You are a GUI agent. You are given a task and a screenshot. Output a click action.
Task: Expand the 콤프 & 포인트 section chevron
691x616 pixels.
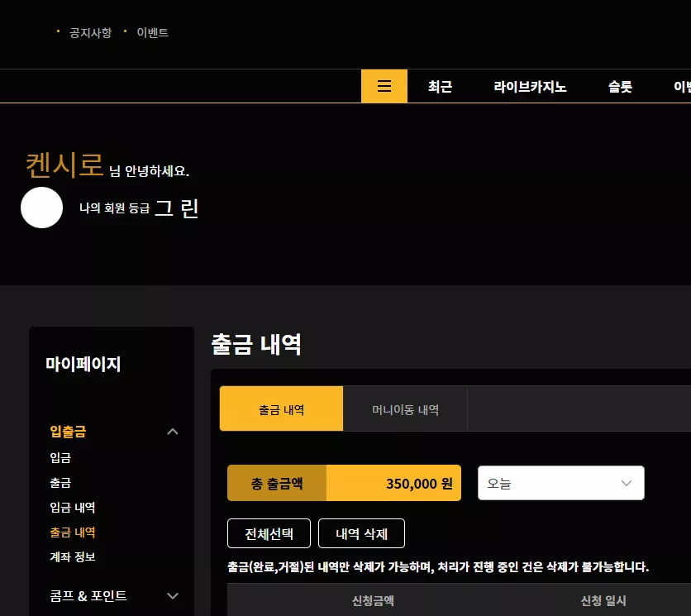pyautogui.click(x=173, y=596)
